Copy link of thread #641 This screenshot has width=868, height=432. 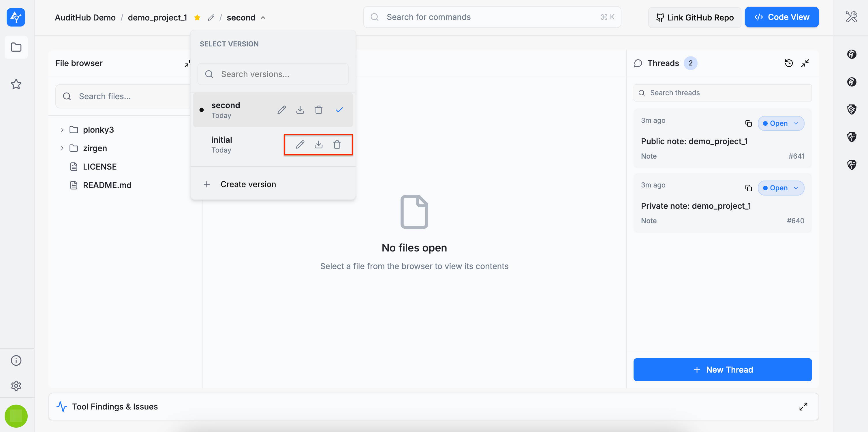748,123
